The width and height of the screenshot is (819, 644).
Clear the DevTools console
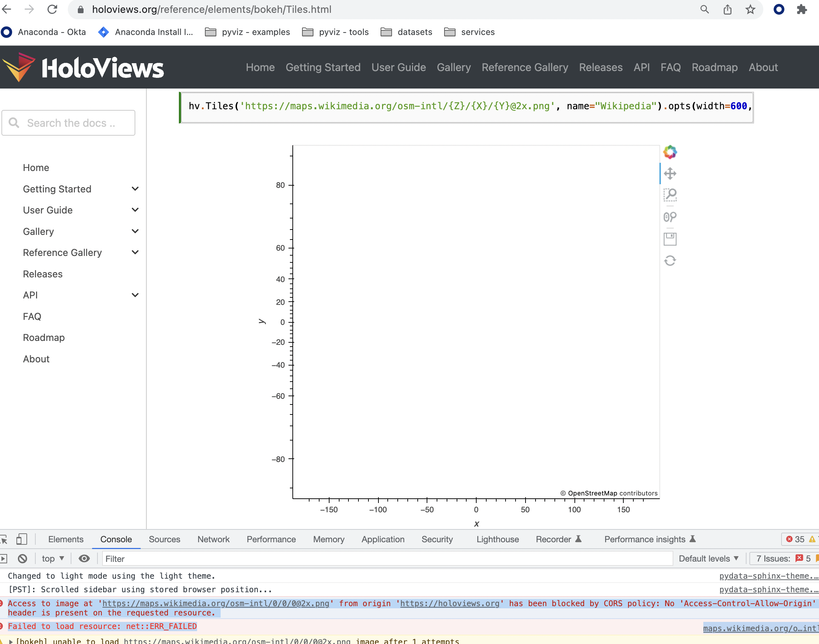point(22,558)
